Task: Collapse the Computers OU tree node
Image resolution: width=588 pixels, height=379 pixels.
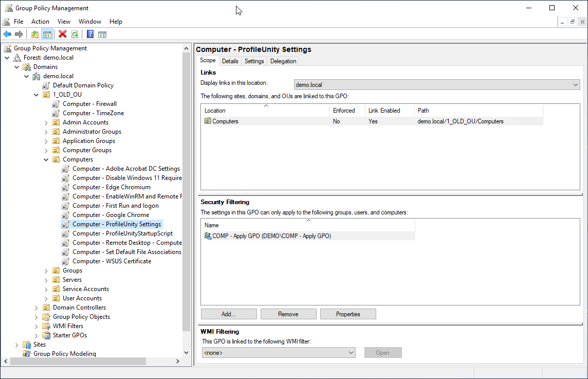Action: 46,160
